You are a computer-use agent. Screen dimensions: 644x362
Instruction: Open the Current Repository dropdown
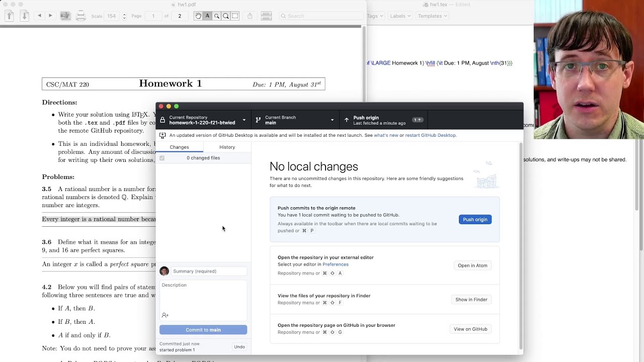pos(203,120)
